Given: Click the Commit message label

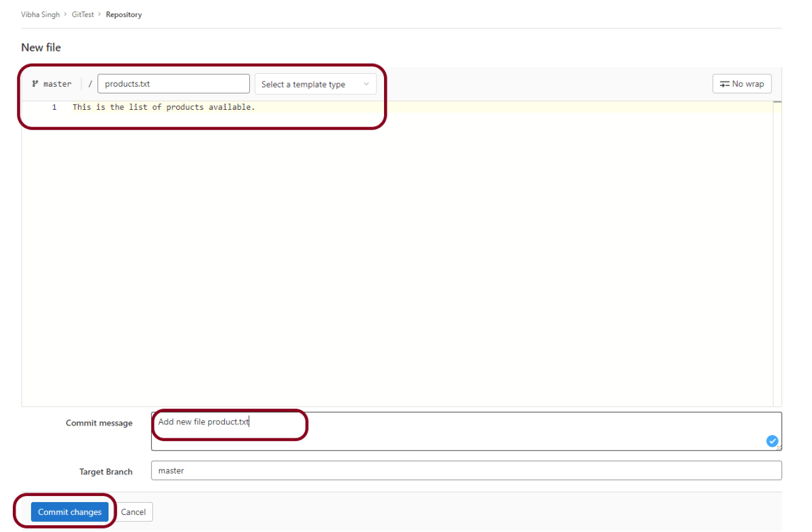Looking at the screenshot, I should tap(99, 423).
